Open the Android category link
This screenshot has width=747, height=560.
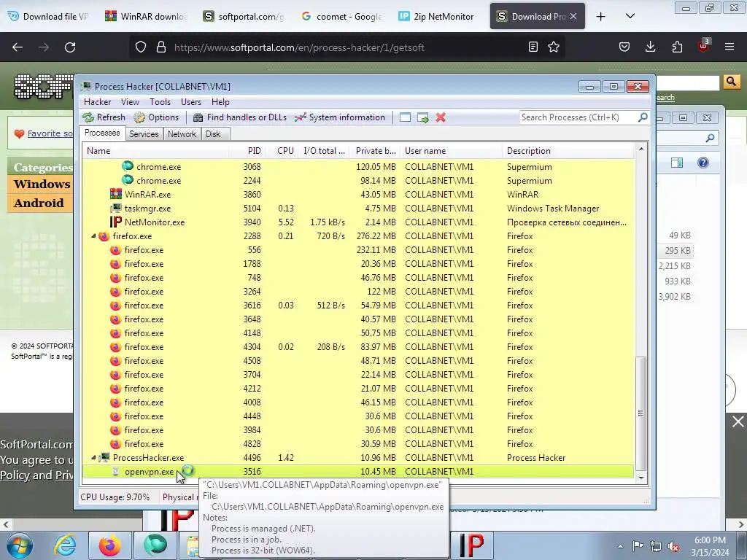click(x=39, y=203)
